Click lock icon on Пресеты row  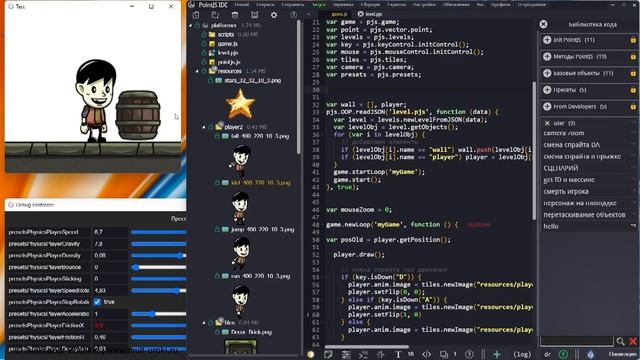[633, 90]
